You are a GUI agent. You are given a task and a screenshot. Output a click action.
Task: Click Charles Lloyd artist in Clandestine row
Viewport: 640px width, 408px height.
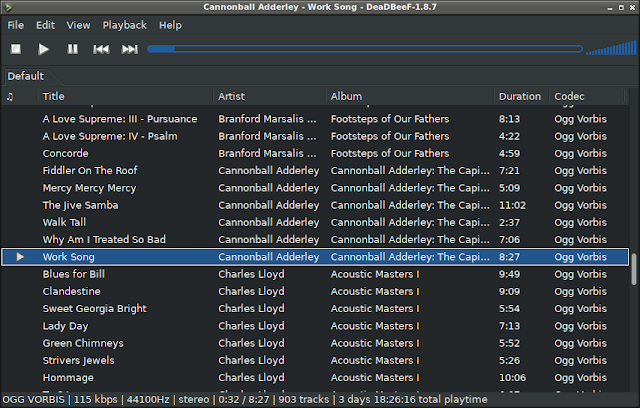click(x=251, y=291)
